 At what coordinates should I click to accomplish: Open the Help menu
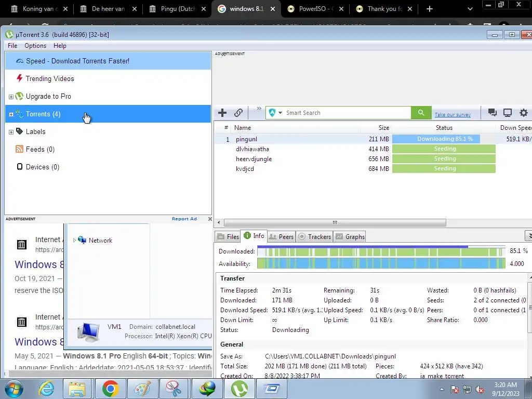click(60, 46)
